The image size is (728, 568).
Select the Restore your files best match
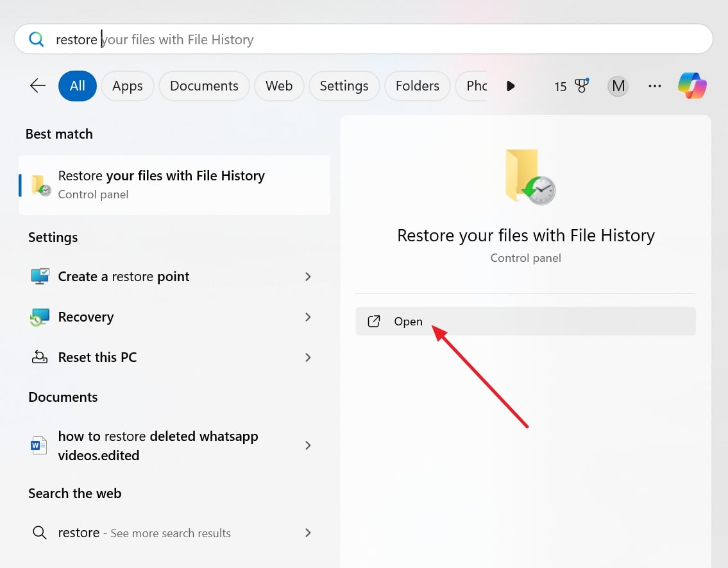click(x=173, y=184)
